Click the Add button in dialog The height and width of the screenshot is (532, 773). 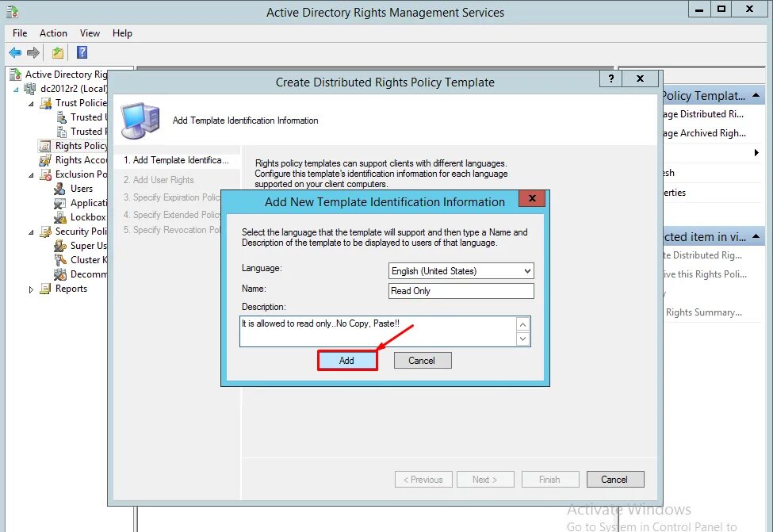click(x=346, y=361)
